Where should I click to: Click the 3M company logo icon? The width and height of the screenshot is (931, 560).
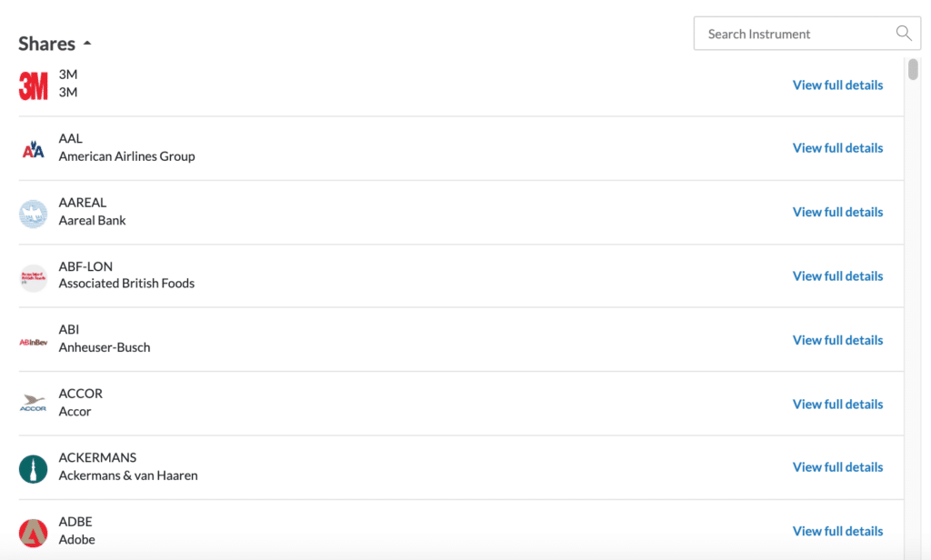click(x=34, y=85)
